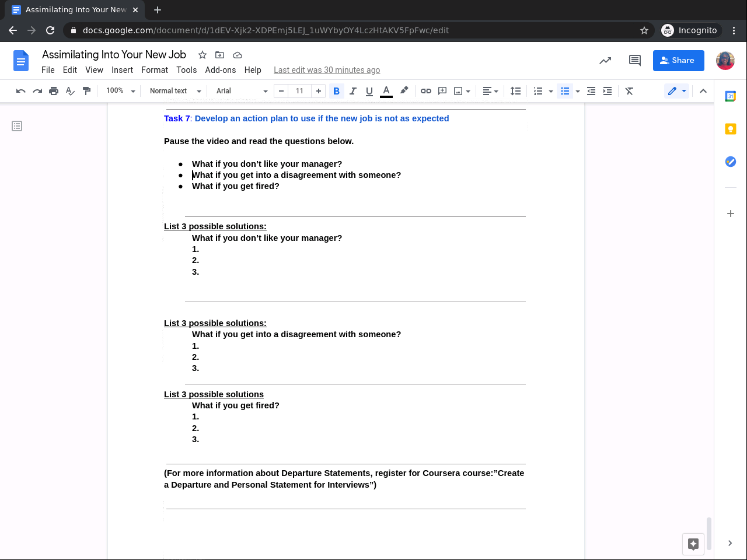Screen dimensions: 747x560
Task: Run spell check with spelling icon
Action: click(x=70, y=91)
